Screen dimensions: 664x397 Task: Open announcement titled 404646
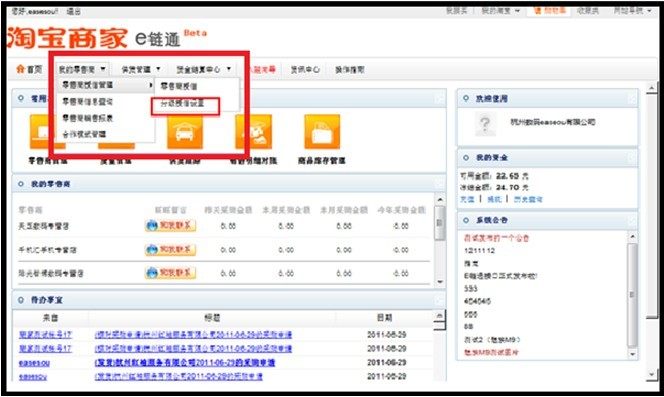(x=477, y=301)
